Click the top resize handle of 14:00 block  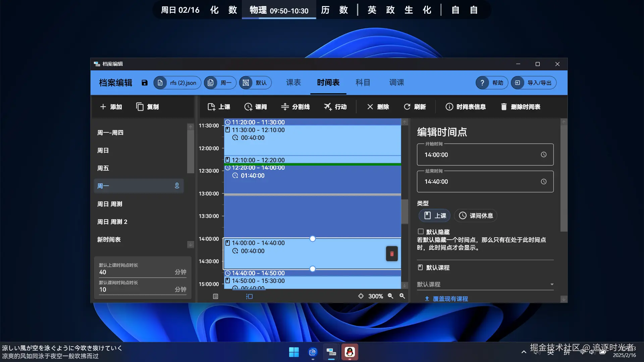(x=313, y=239)
